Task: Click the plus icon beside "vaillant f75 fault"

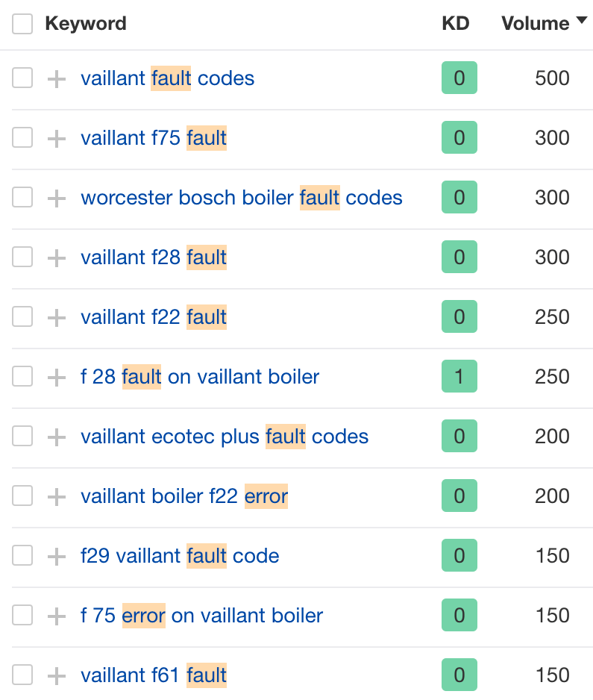Action: tap(55, 137)
